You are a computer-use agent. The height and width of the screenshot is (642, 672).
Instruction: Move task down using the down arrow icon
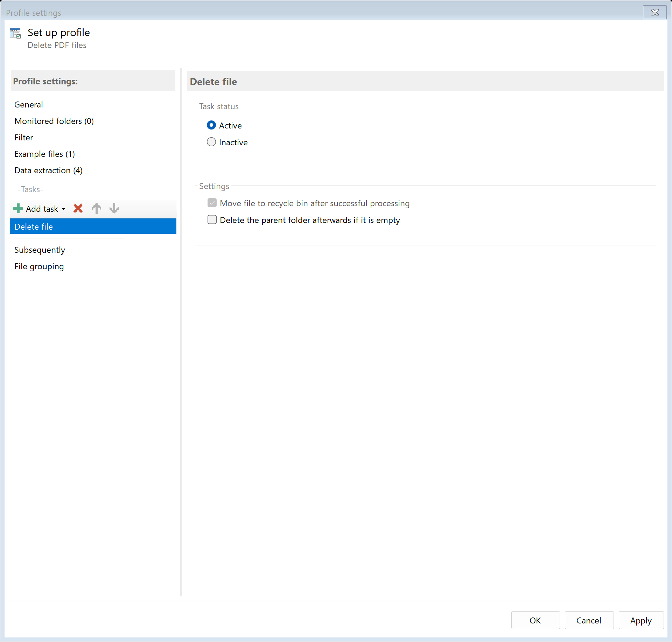pos(114,208)
